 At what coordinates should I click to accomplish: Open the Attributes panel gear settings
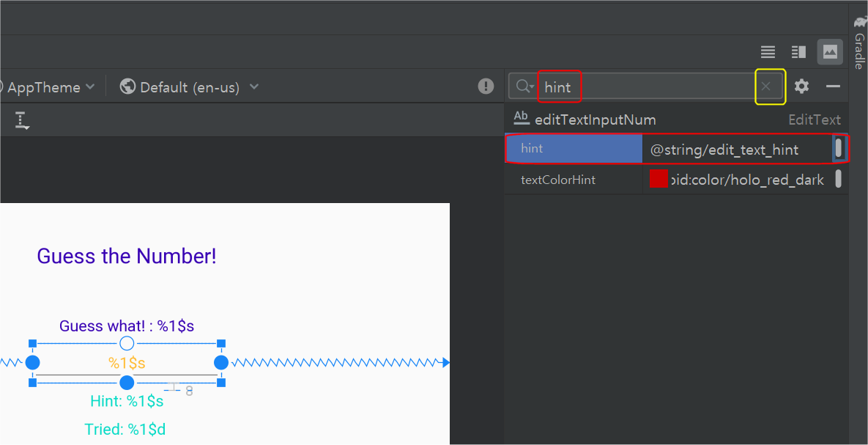tap(801, 86)
